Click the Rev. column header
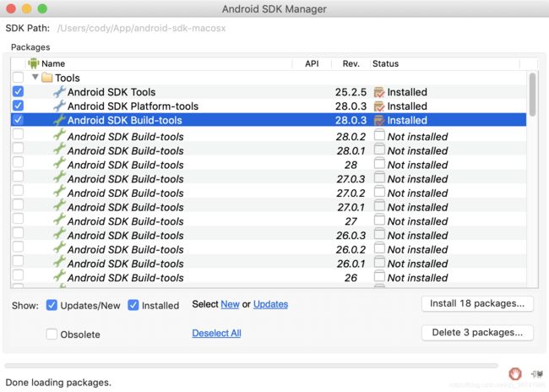The image size is (549, 392). 351,63
